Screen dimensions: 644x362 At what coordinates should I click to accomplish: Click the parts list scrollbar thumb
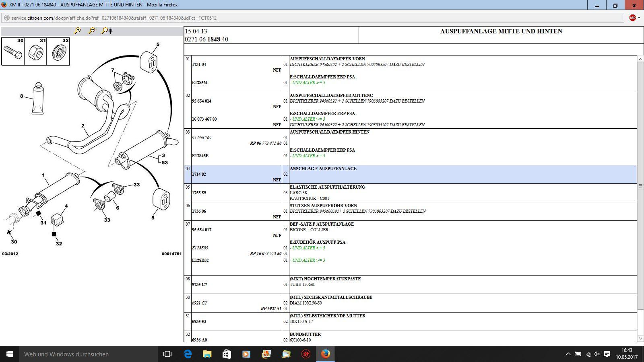(x=640, y=186)
